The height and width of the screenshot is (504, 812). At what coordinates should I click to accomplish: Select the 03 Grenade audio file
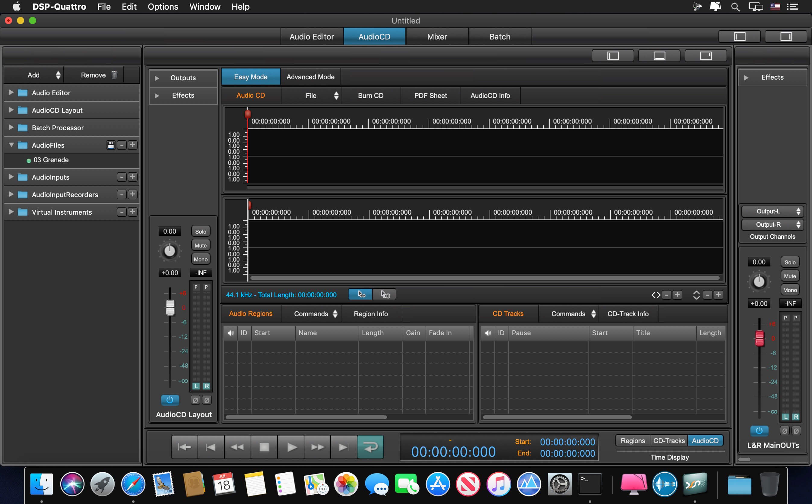[x=51, y=160]
